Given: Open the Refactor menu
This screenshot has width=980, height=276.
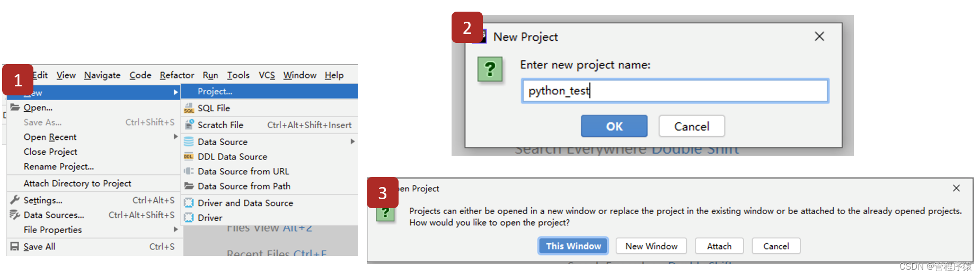Looking at the screenshot, I should (x=176, y=75).
